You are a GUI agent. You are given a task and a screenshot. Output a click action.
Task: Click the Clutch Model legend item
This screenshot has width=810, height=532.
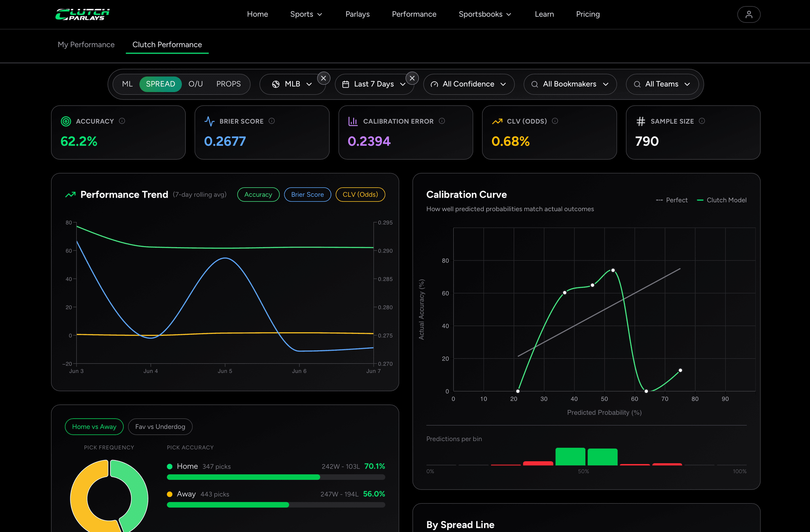721,200
